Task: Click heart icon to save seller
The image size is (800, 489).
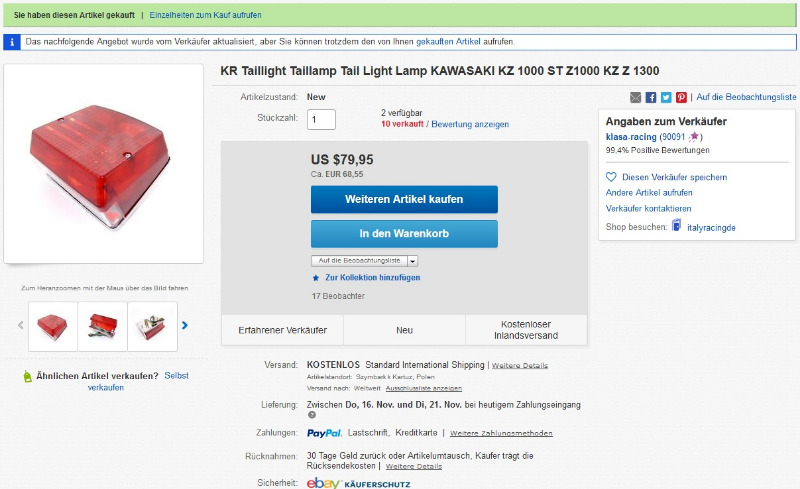Action: pos(611,177)
